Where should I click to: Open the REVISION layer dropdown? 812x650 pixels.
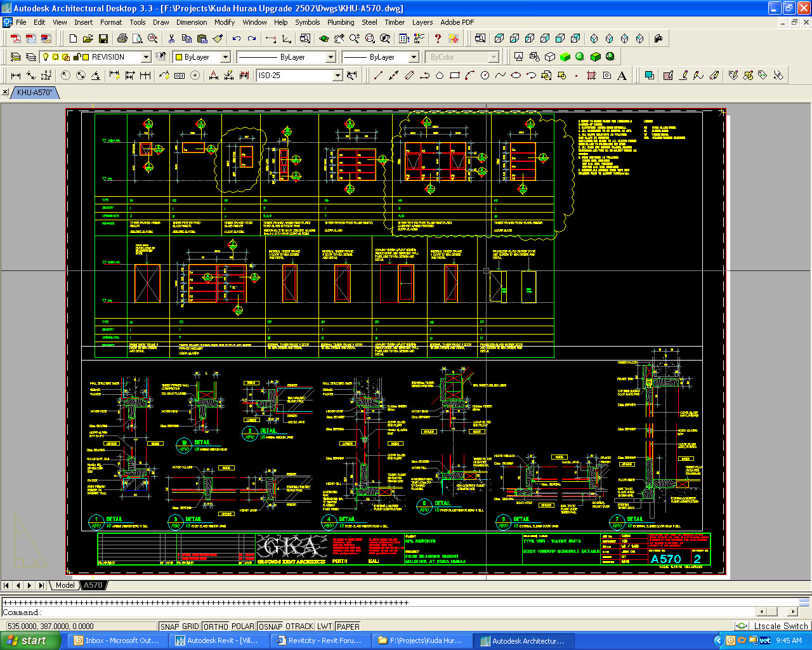coord(146,57)
